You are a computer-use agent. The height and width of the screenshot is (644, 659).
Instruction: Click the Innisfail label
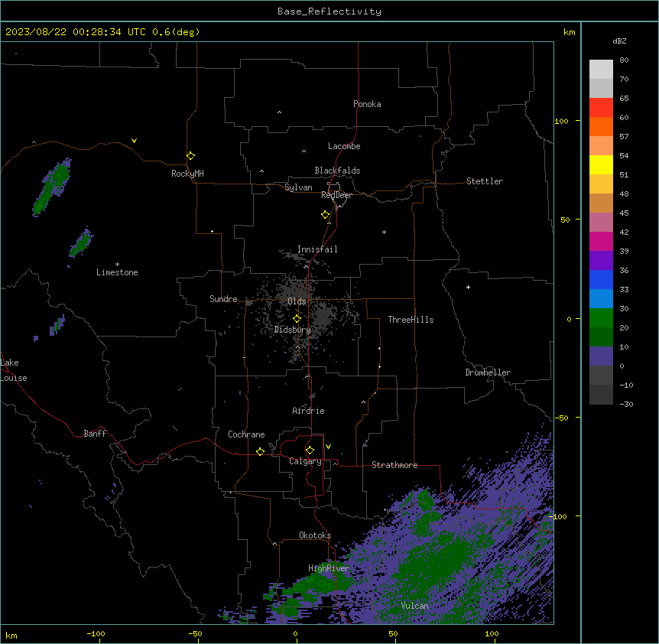pos(317,249)
